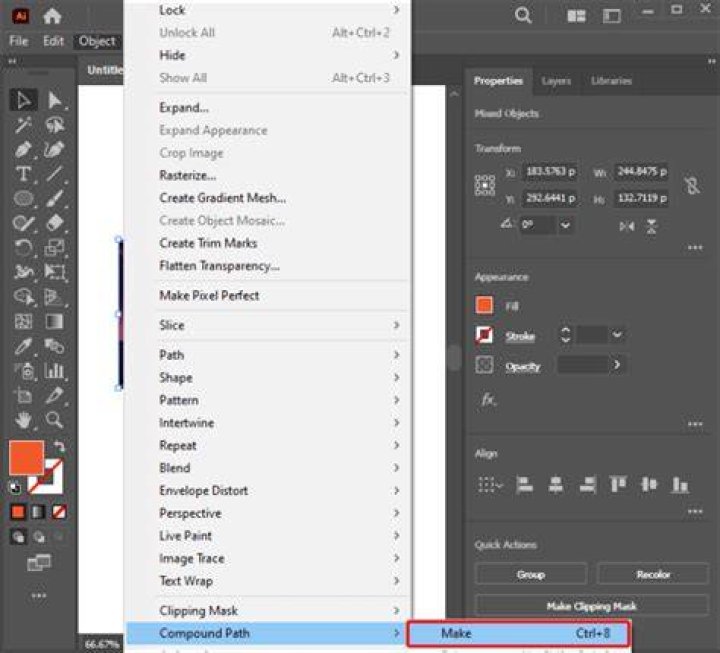
Task: Switch to the Libraries tab
Action: [x=611, y=81]
